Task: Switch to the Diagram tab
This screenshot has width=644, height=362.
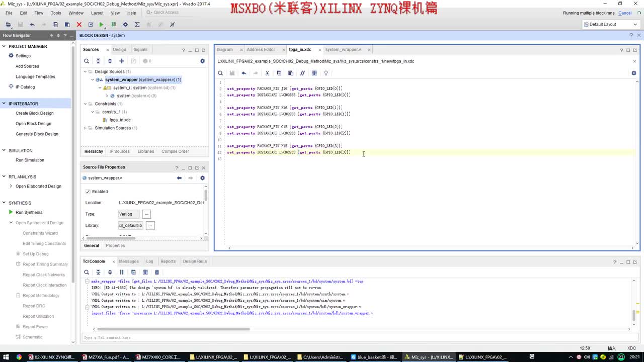Action: click(x=225, y=49)
